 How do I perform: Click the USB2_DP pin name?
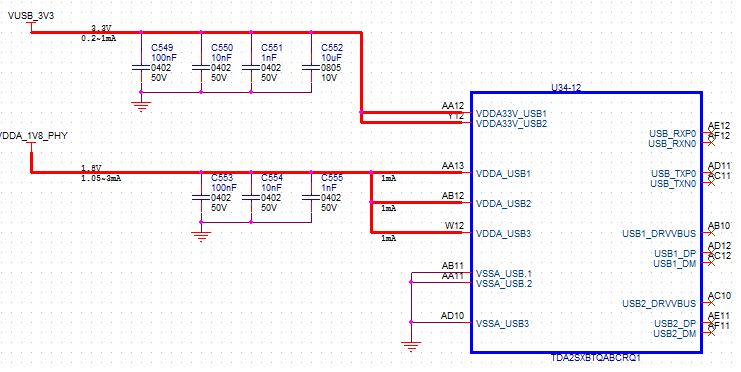point(675,324)
